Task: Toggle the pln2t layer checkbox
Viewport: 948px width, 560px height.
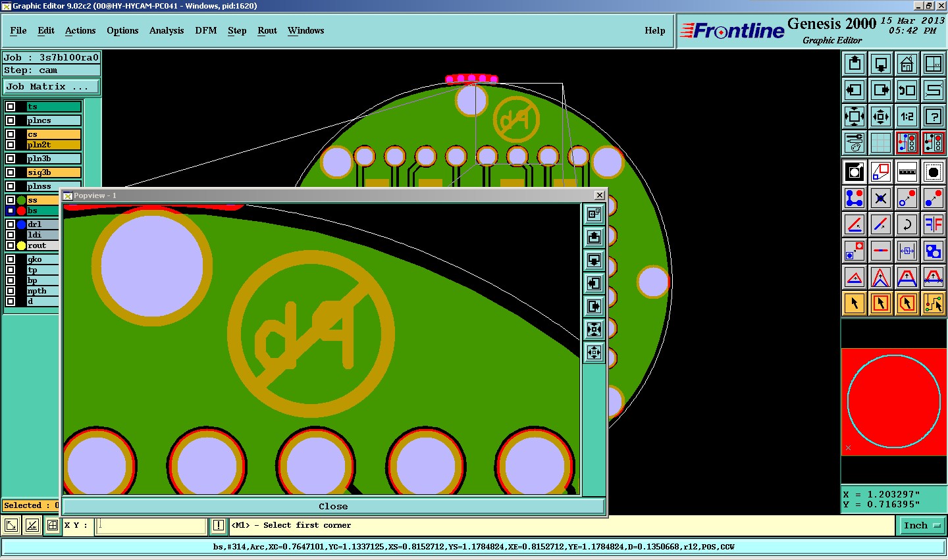Action: (11, 145)
